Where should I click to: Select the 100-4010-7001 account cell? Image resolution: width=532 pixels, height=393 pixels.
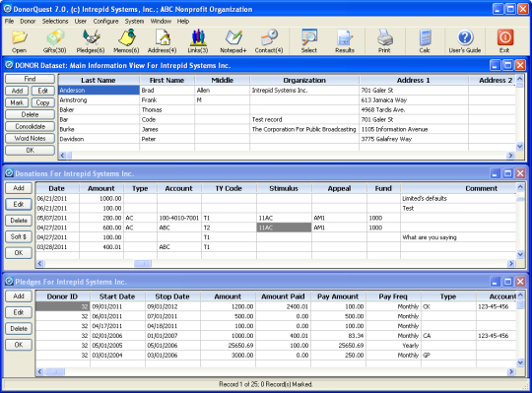click(179, 218)
